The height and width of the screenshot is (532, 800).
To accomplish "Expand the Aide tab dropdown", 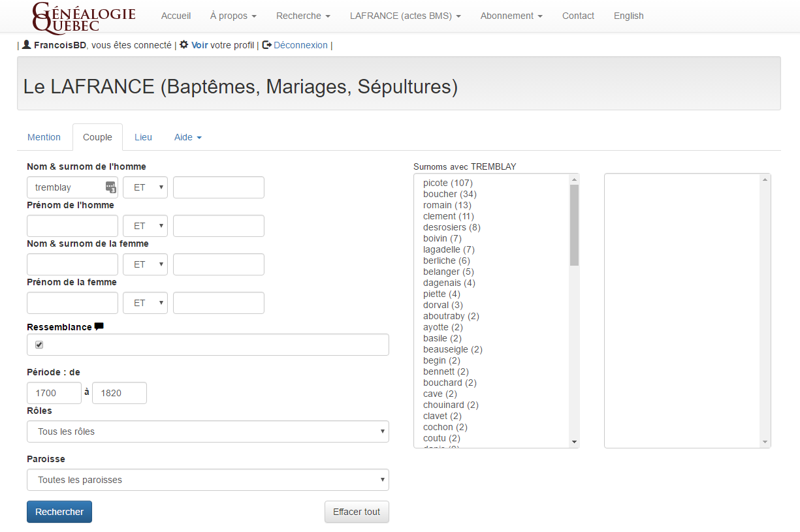I will tap(188, 137).
